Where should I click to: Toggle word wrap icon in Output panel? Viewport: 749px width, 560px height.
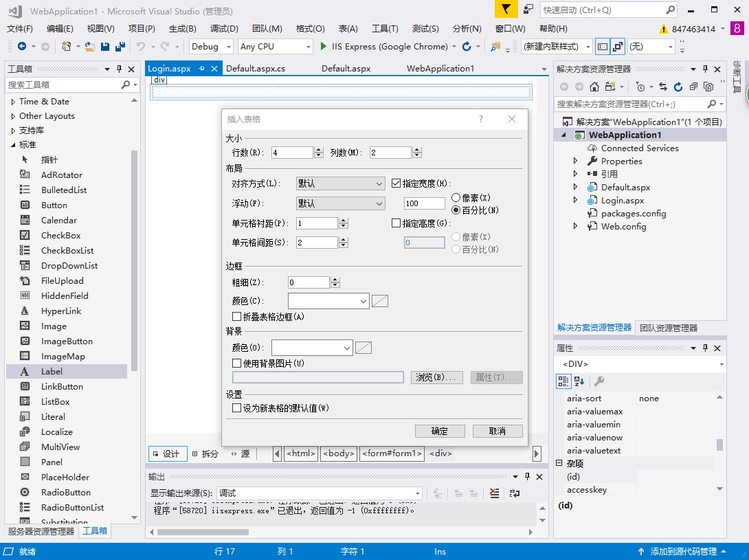tap(515, 493)
